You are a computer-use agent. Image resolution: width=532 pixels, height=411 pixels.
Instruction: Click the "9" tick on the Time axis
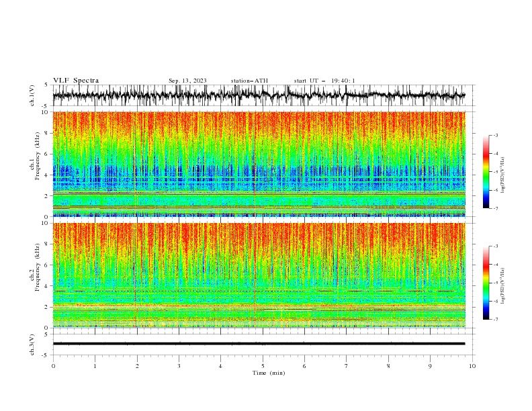(430, 366)
